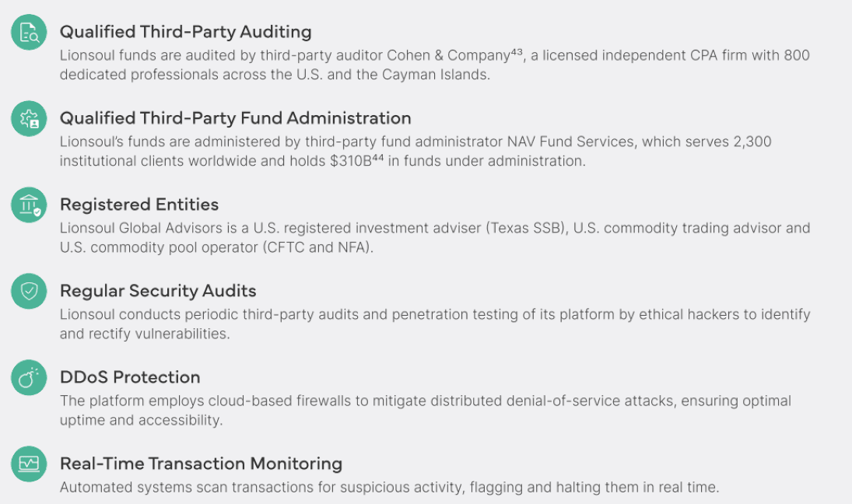Image resolution: width=852 pixels, height=504 pixels.
Task: Open footnote 43 next to Cohen & Company
Action: tap(517, 52)
